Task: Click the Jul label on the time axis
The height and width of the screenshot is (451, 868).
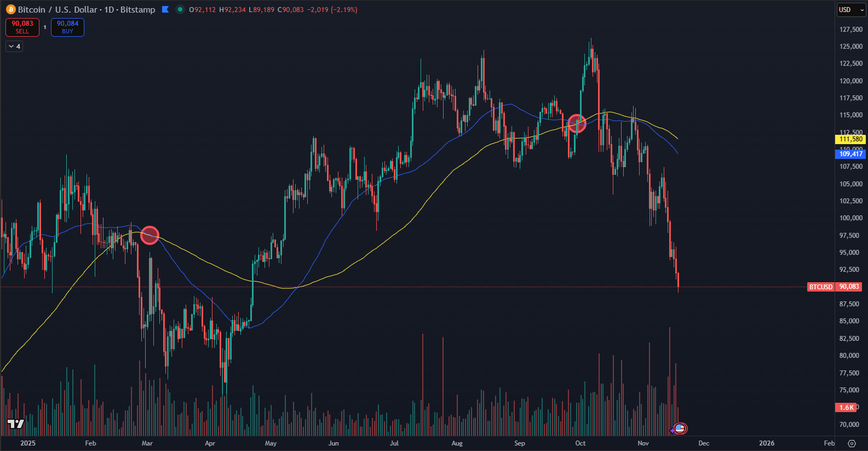Action: [x=394, y=443]
